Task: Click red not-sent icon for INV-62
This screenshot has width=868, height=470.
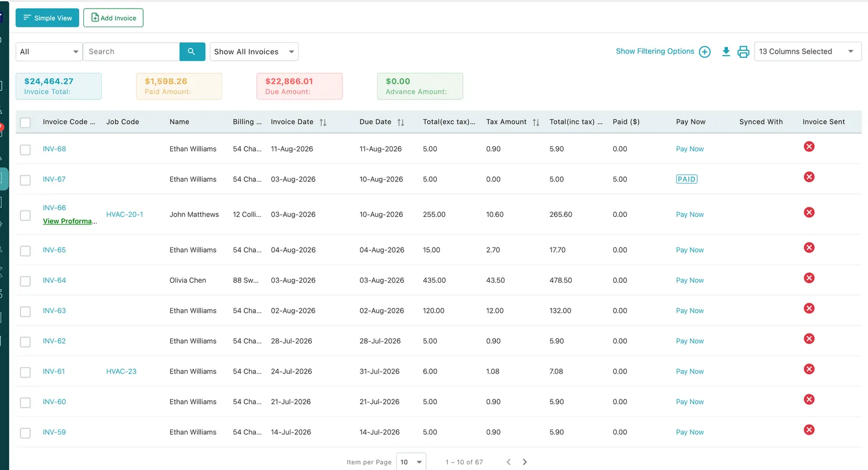Action: tap(809, 339)
